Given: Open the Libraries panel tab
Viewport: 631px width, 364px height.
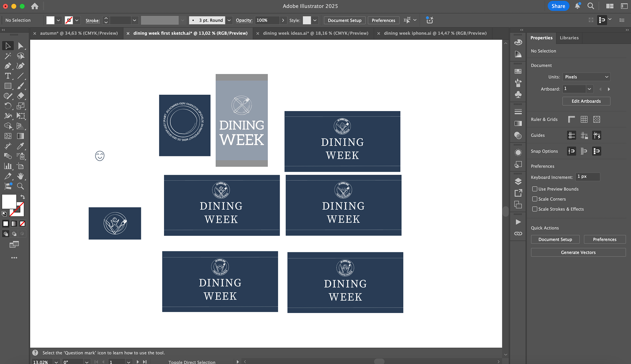Looking at the screenshot, I should 569,38.
